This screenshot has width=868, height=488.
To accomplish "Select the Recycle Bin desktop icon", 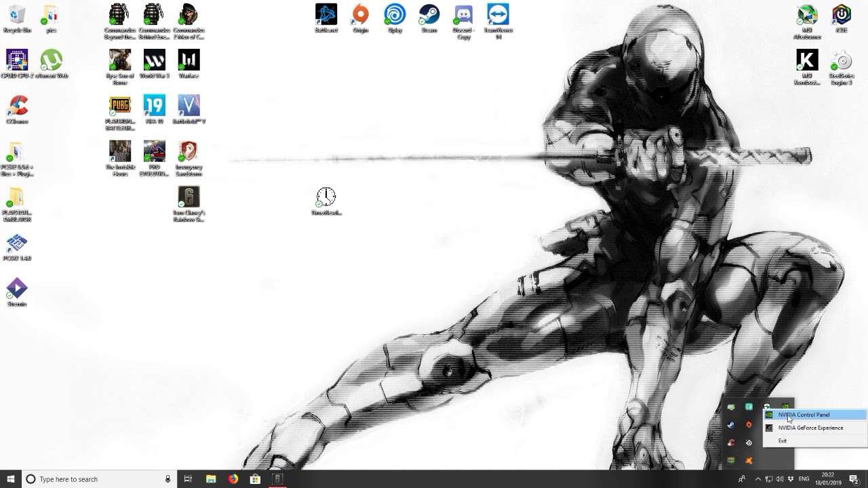I will click(16, 19).
